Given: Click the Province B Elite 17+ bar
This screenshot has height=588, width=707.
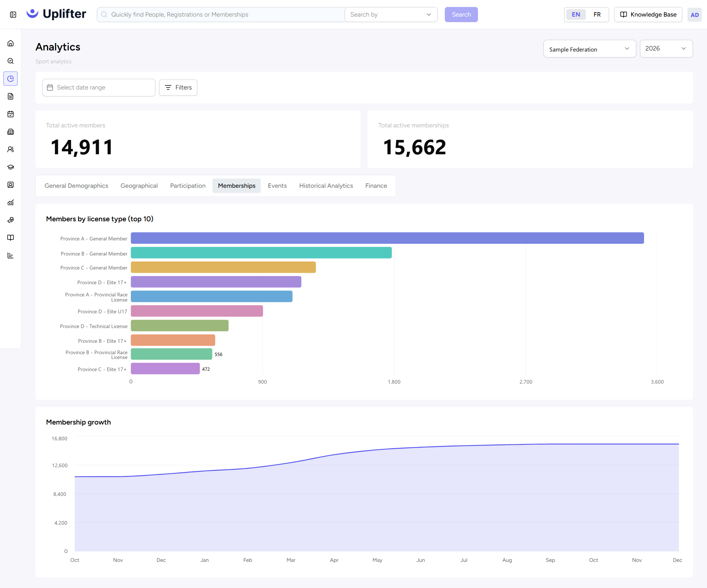Looking at the screenshot, I should pyautogui.click(x=173, y=340).
